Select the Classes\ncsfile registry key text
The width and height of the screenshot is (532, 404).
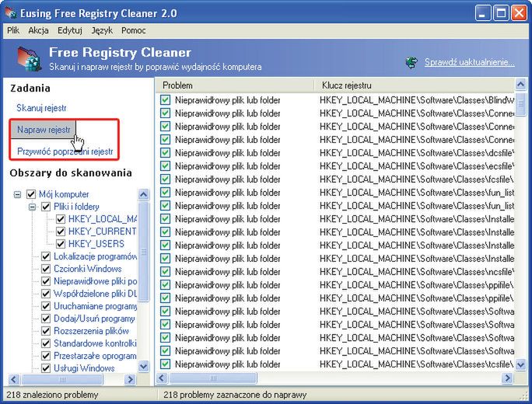pos(417,272)
